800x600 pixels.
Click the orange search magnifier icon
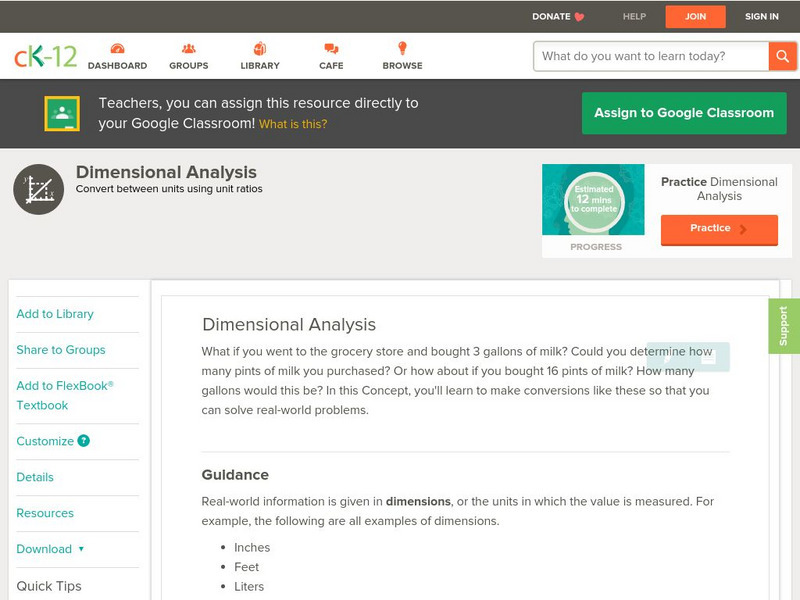pyautogui.click(x=784, y=56)
